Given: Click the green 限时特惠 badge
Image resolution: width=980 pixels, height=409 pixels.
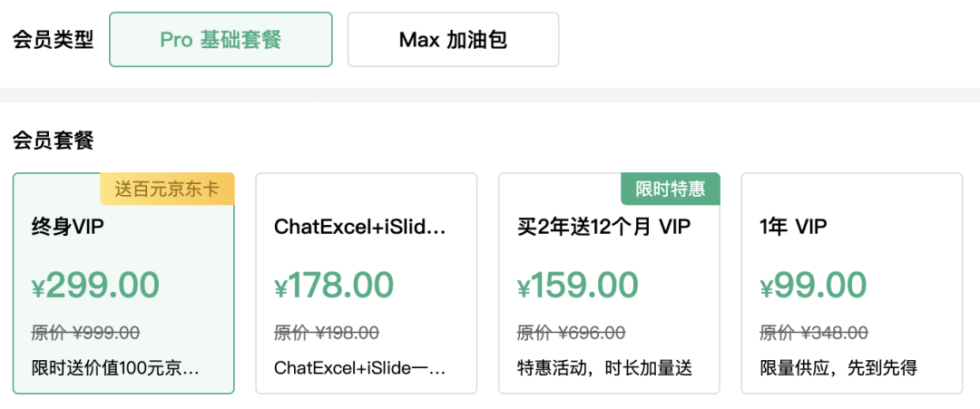Looking at the screenshot, I should tap(671, 190).
